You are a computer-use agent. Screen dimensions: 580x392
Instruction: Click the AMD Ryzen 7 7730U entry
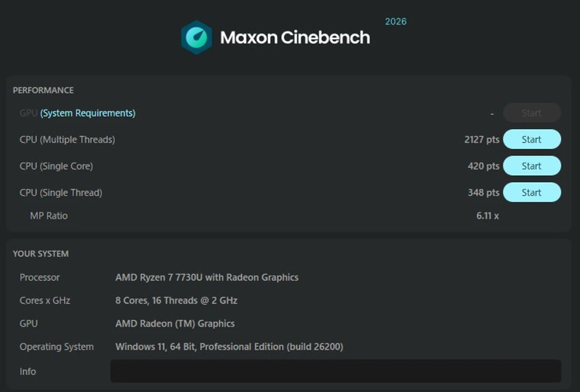tap(207, 277)
